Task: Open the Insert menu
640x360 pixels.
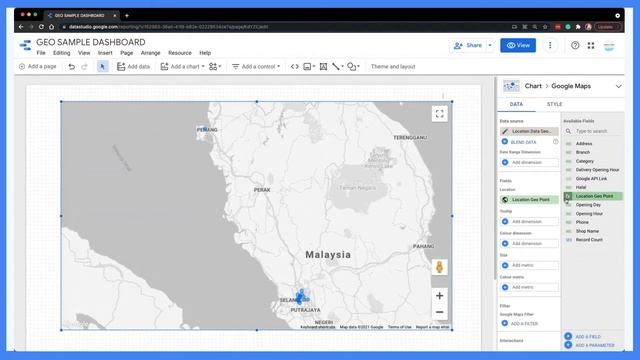Action: 105,53
